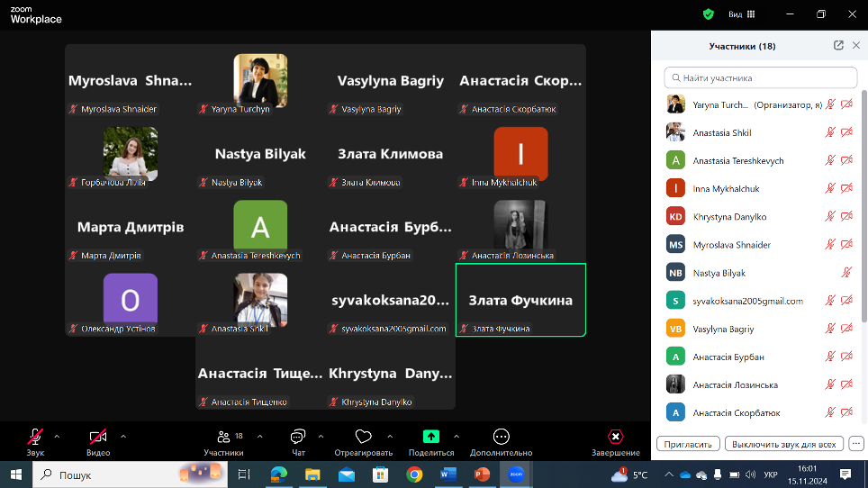This screenshot has height=488, width=868.
Task: Toggle the Участники panel from toolbar
Action: tap(223, 442)
